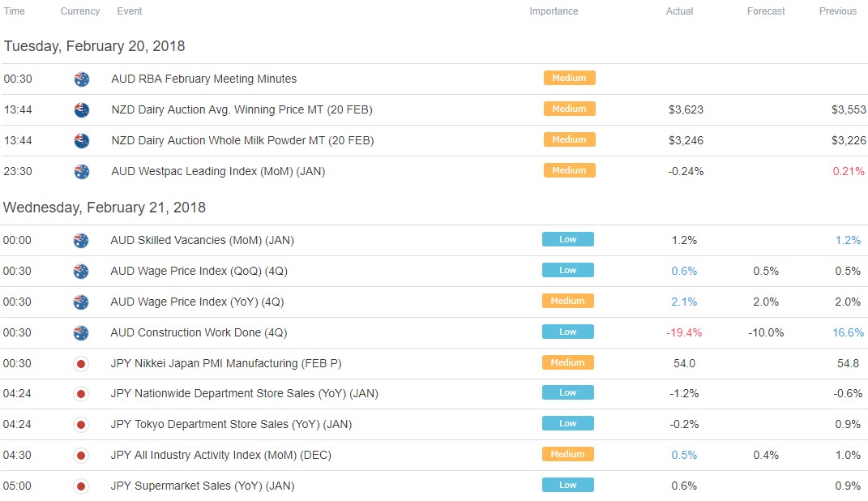Image resolution: width=868 pixels, height=501 pixels.
Task: Open JPY All Industry Activity Index event
Action: (x=221, y=455)
